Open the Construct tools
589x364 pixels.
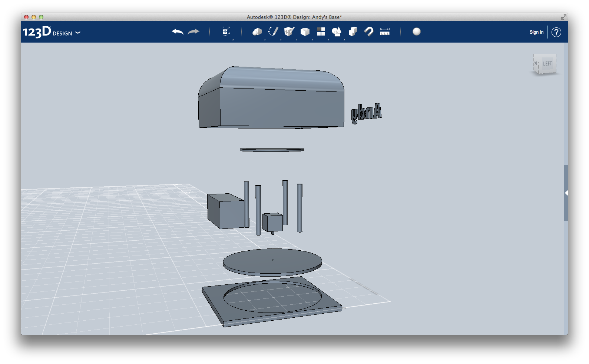coord(289,31)
